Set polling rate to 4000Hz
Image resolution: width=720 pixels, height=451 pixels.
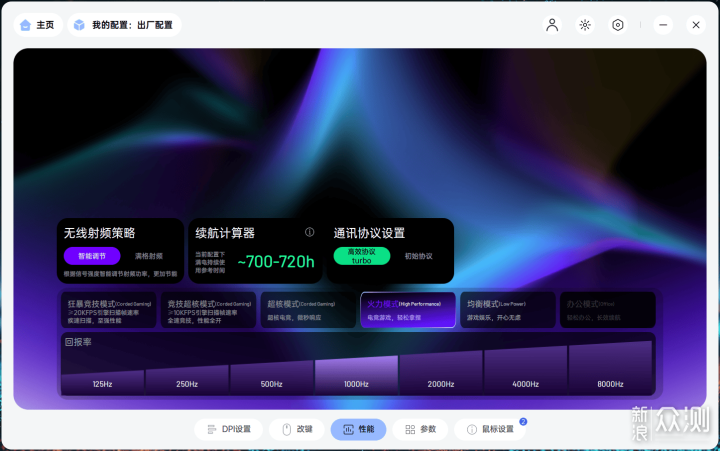pyautogui.click(x=525, y=371)
